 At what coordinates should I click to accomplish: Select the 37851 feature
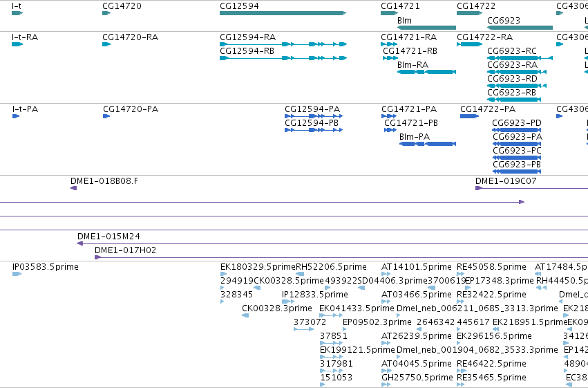(331, 343)
